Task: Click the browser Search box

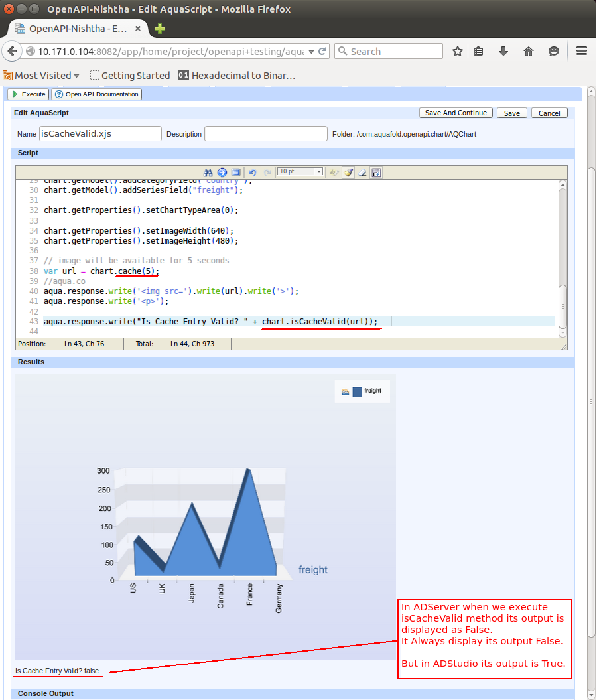Action: 389,51
